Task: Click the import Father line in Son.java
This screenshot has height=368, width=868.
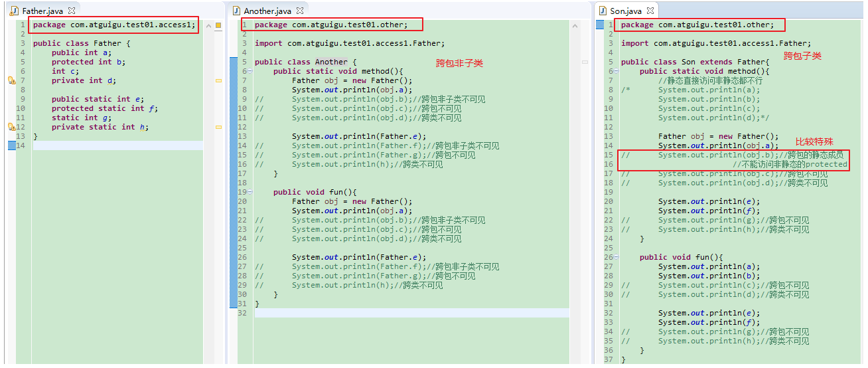Action: [716, 43]
